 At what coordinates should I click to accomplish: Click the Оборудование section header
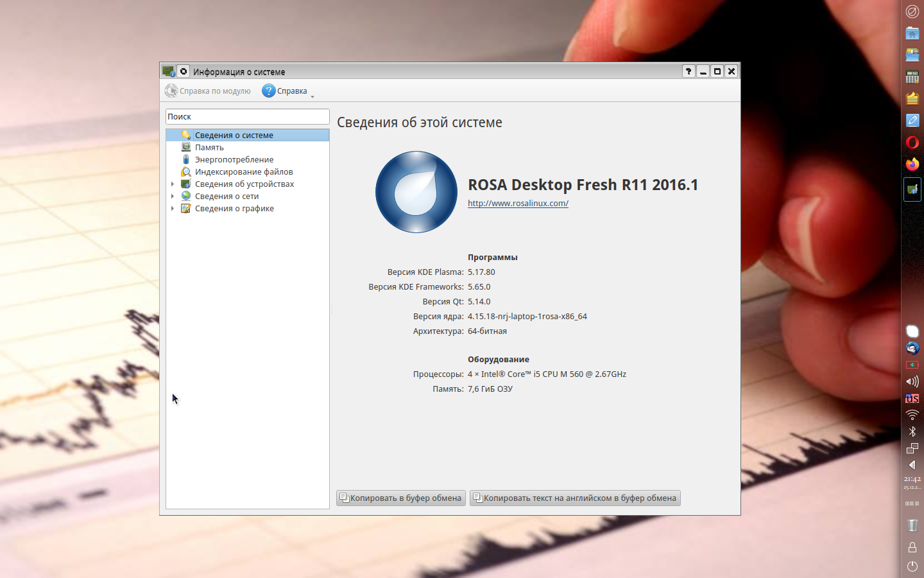click(x=499, y=360)
